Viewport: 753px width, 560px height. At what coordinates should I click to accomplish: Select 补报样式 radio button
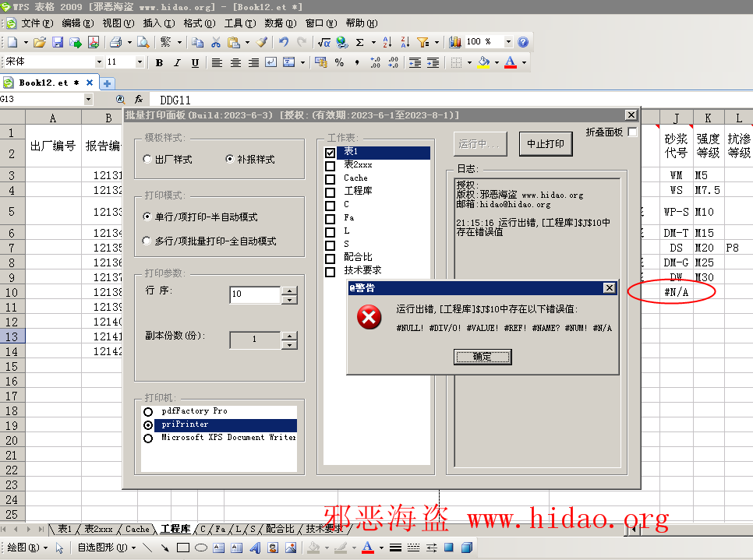pyautogui.click(x=229, y=159)
